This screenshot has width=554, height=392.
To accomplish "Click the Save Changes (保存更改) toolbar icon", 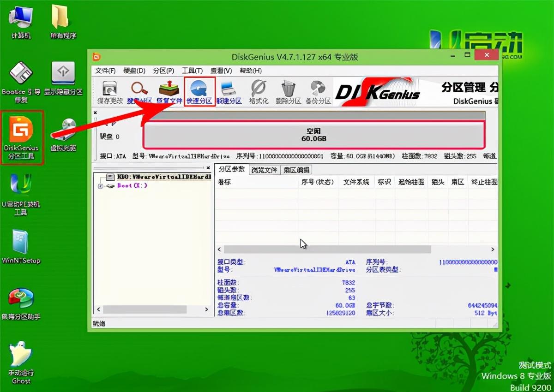I will click(x=110, y=93).
